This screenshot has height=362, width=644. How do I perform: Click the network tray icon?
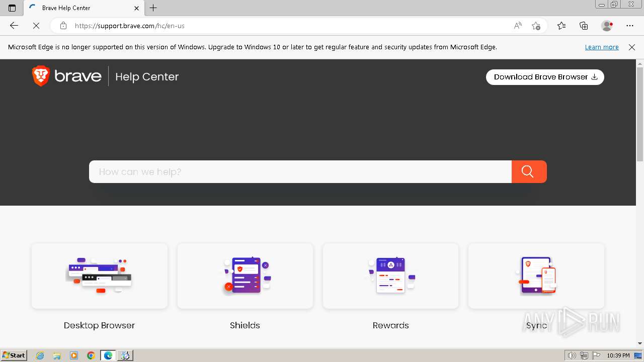[x=584, y=355]
